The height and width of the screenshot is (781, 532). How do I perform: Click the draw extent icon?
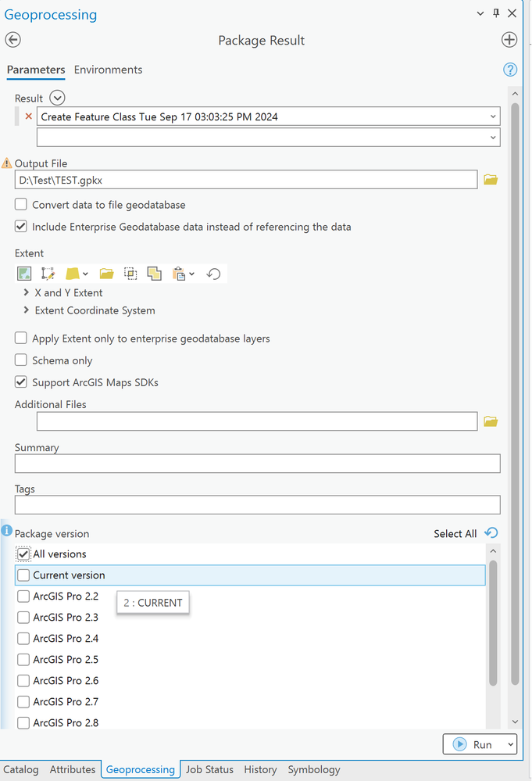[48, 274]
